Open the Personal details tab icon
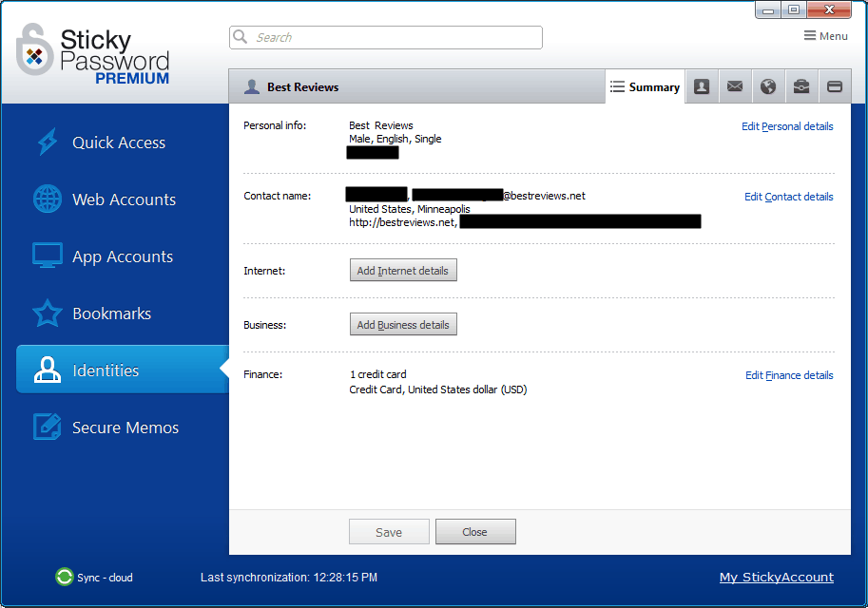 [x=701, y=86]
